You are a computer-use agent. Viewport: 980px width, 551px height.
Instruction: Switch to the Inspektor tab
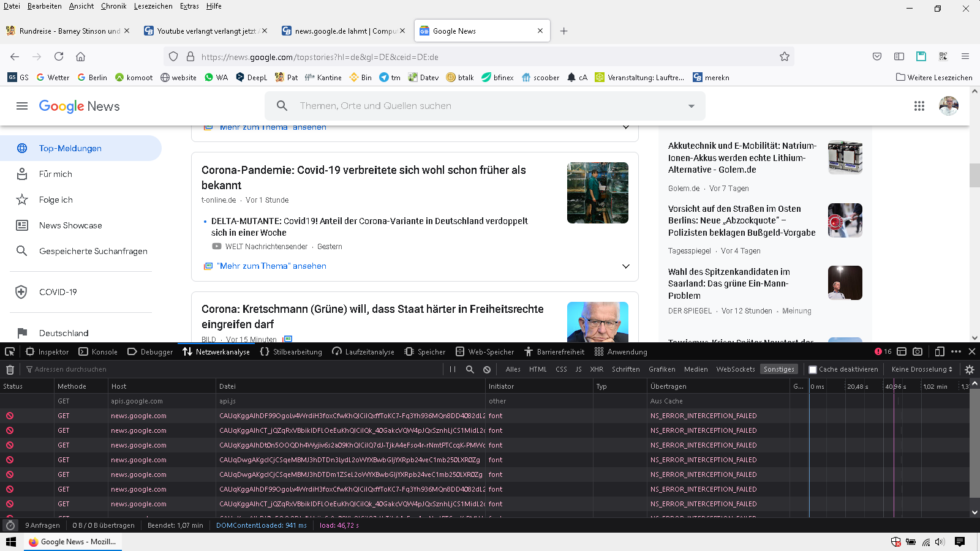tap(47, 351)
